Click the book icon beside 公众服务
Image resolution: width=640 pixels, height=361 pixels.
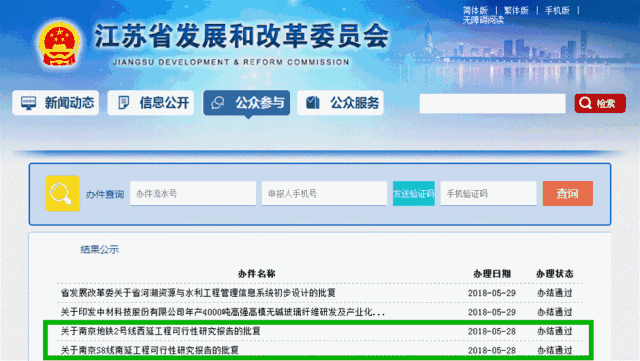pos(313,103)
